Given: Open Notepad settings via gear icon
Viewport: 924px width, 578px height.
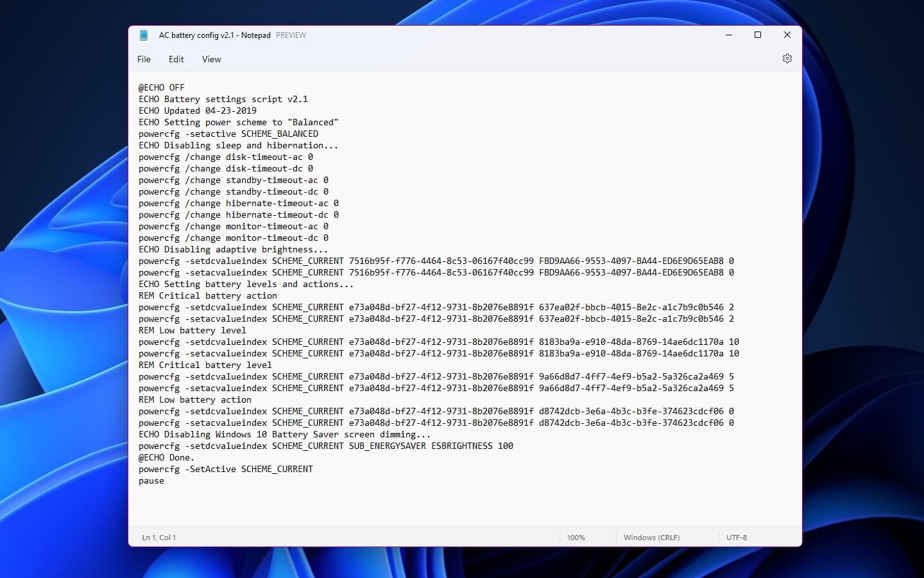Looking at the screenshot, I should click(x=787, y=58).
